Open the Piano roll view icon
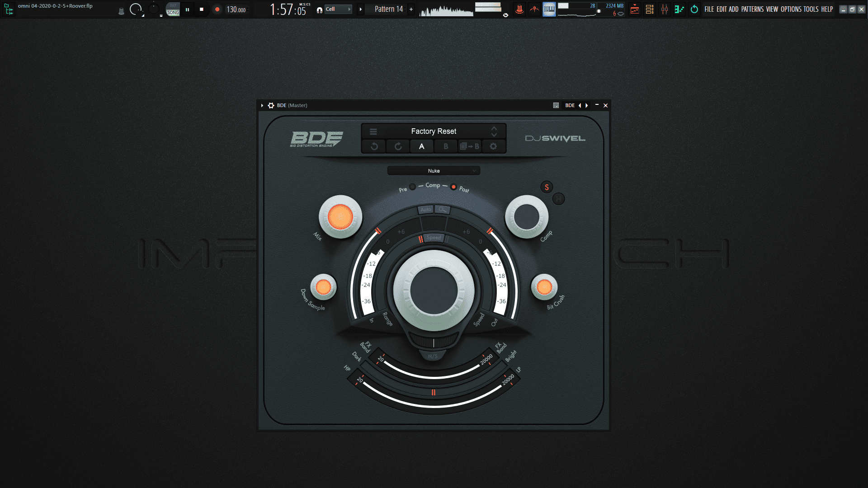Screen dimensions: 868x488 [679, 9]
